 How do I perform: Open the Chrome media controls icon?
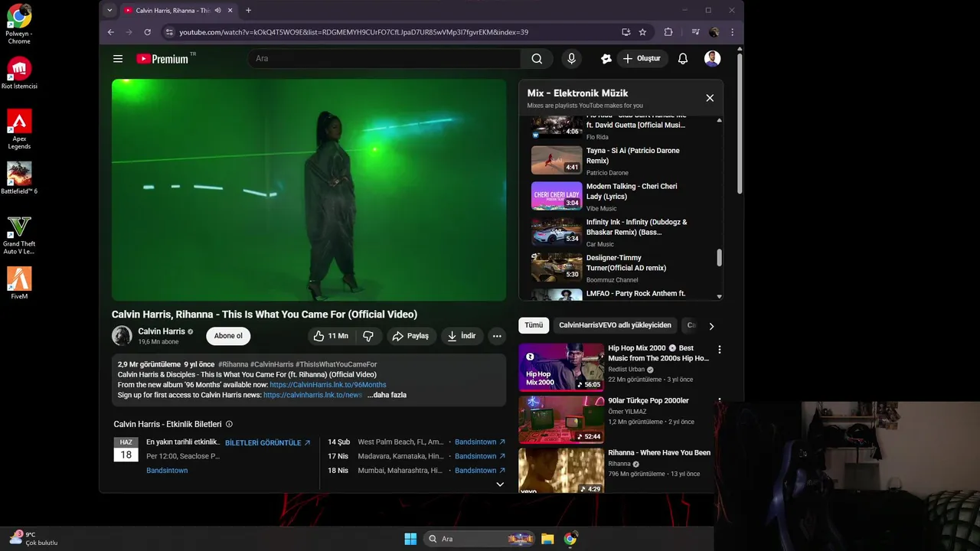coord(695,32)
